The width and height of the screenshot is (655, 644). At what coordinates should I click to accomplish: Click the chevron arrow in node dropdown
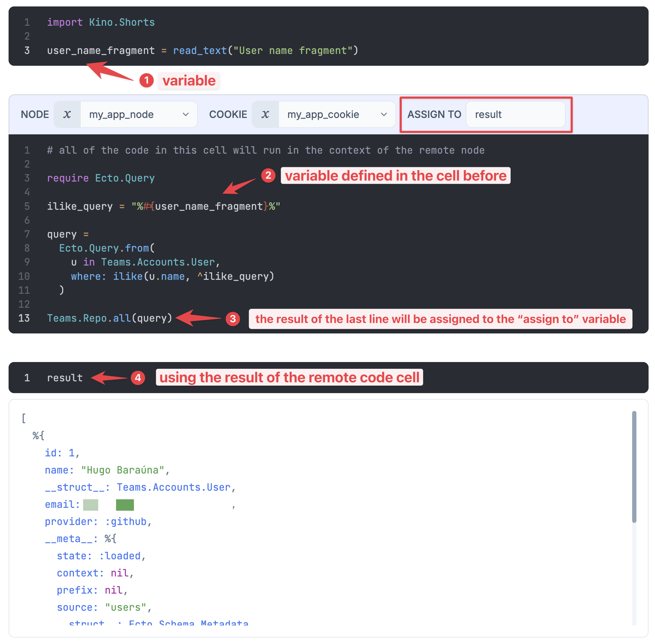(x=186, y=114)
